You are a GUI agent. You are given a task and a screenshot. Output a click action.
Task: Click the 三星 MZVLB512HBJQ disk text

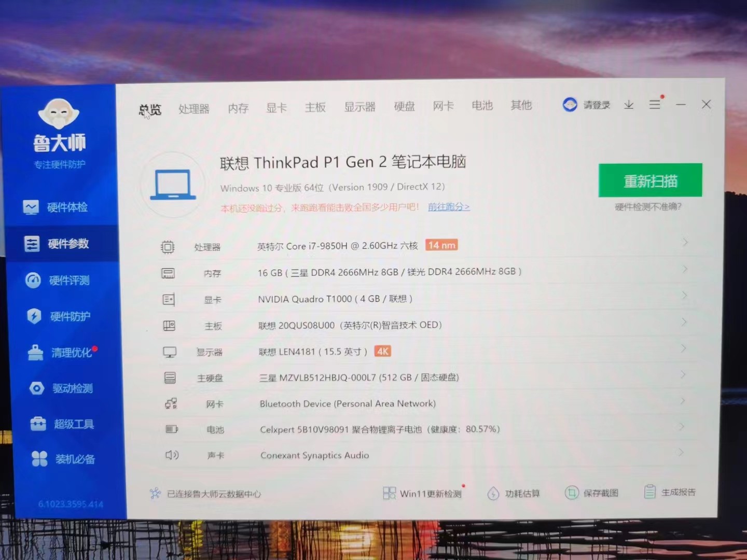[359, 377]
